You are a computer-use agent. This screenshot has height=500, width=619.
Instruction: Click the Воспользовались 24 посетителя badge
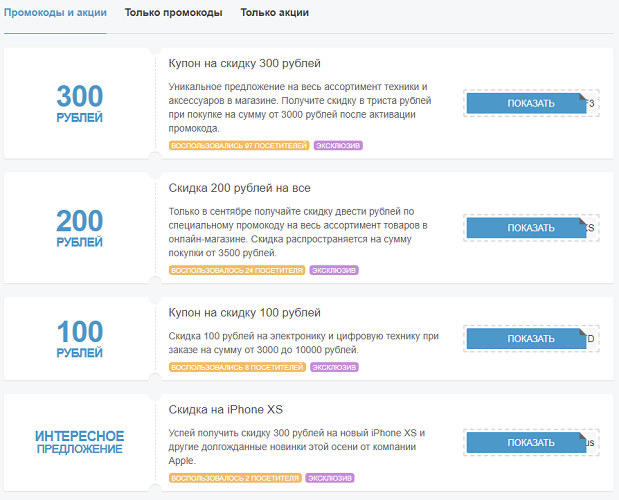pyautogui.click(x=237, y=270)
